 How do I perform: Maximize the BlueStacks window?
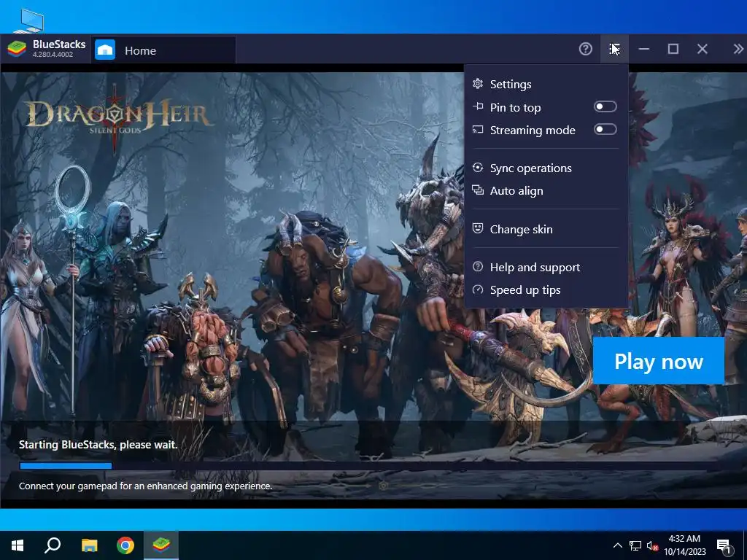click(673, 49)
